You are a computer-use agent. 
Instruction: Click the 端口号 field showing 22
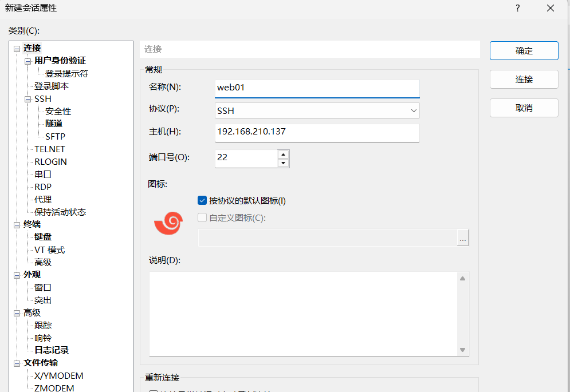[x=246, y=159]
